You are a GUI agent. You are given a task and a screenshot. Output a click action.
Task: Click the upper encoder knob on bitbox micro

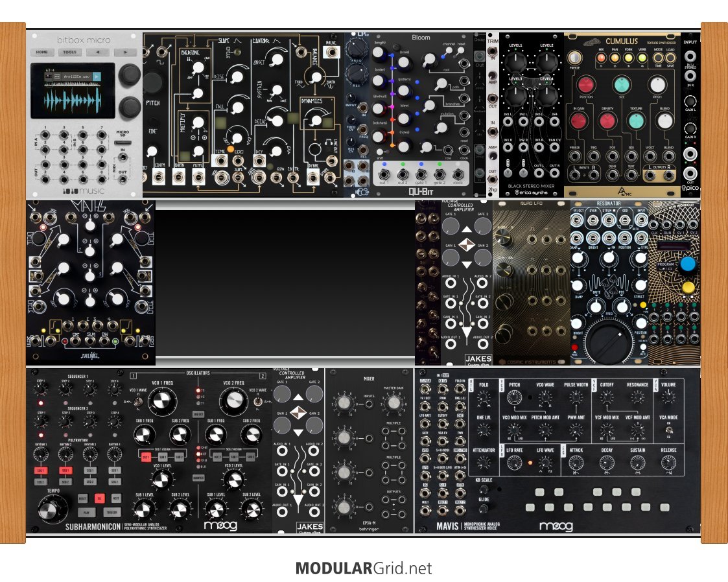pos(129,75)
